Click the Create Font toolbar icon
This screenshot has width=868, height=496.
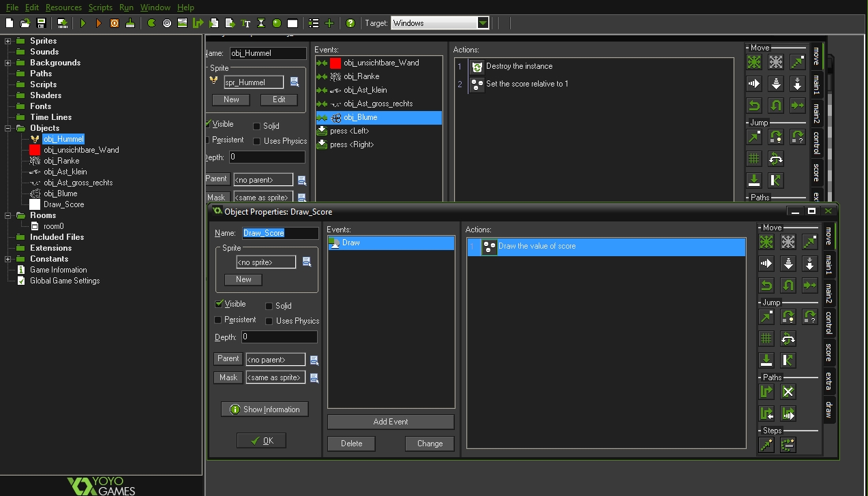coord(245,23)
